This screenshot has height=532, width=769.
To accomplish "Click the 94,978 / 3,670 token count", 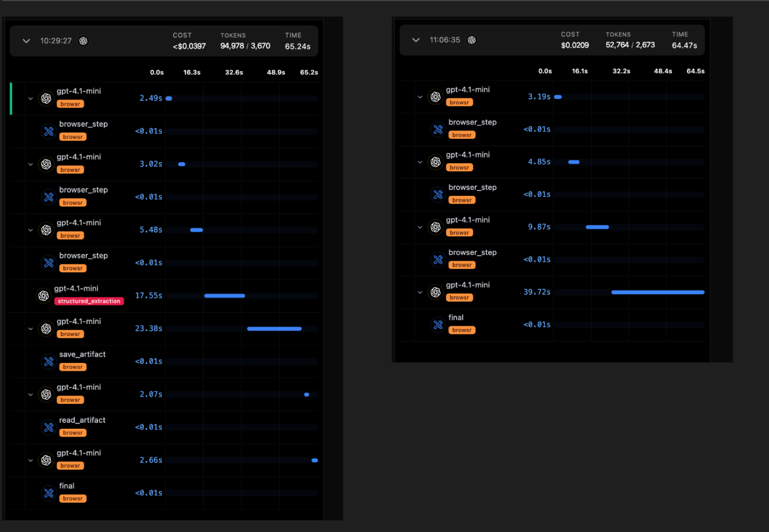I will 245,46.
